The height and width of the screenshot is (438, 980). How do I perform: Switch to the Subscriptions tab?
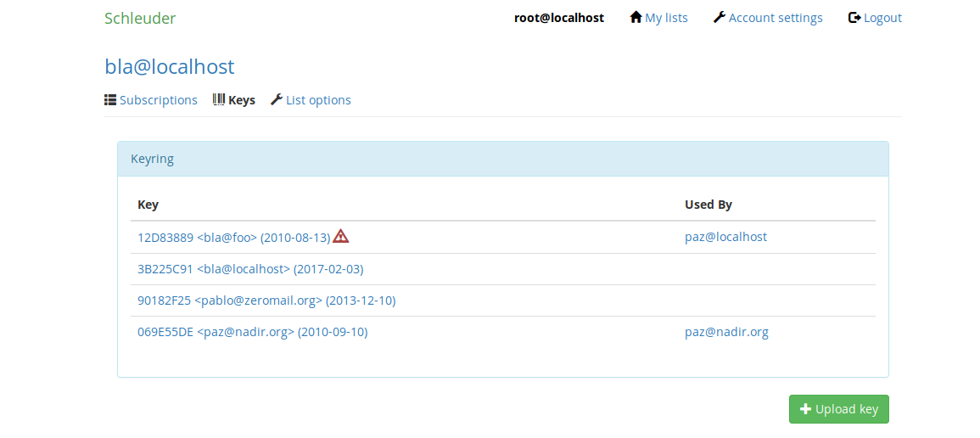click(x=158, y=100)
